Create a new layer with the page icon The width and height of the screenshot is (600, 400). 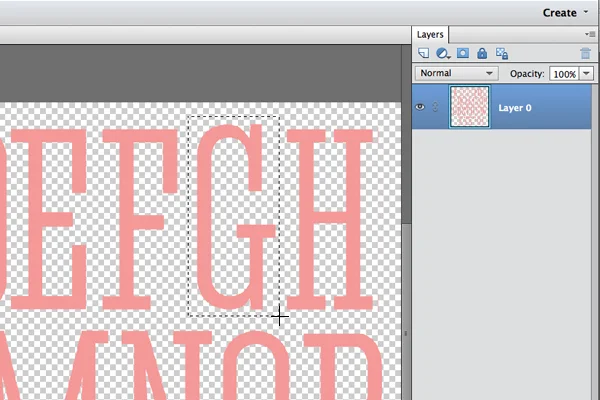click(423, 53)
